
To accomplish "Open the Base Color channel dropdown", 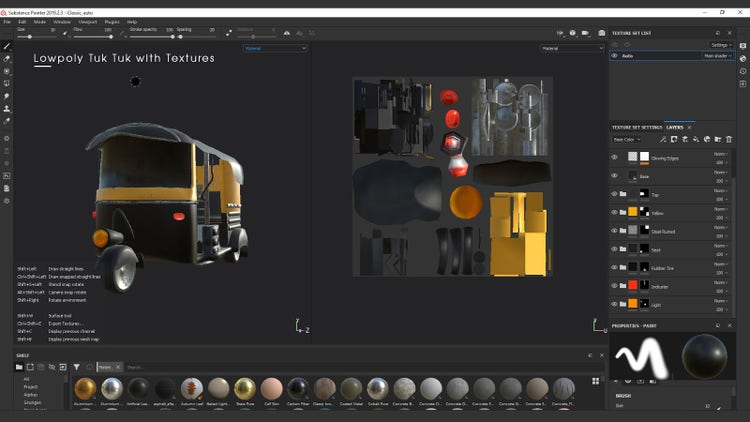I will [x=626, y=139].
